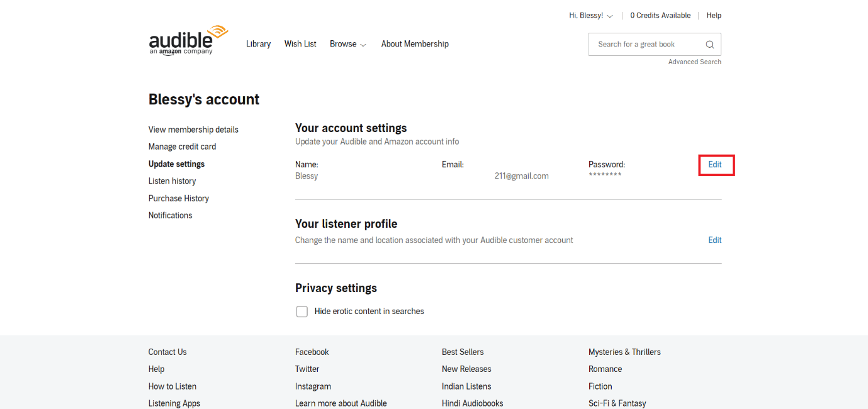
Task: Select Manage credit card in sidebar
Action: [182, 147]
